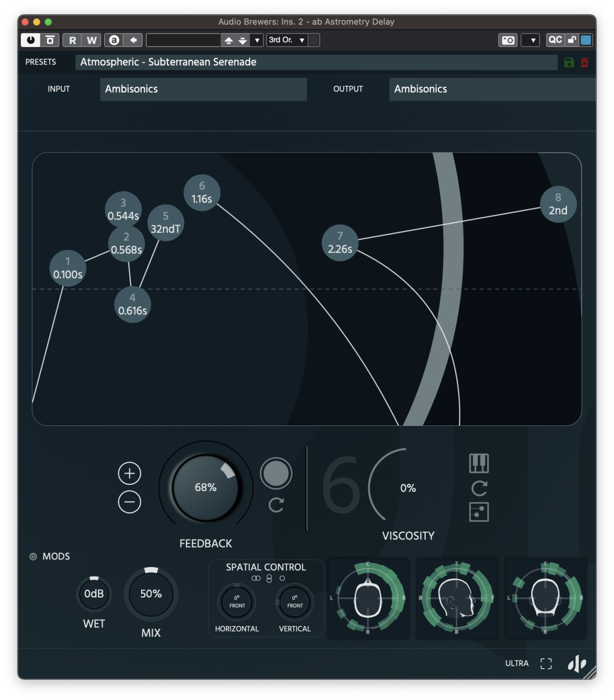
Task: Click the piano keyboard icon
Action: pos(479,463)
